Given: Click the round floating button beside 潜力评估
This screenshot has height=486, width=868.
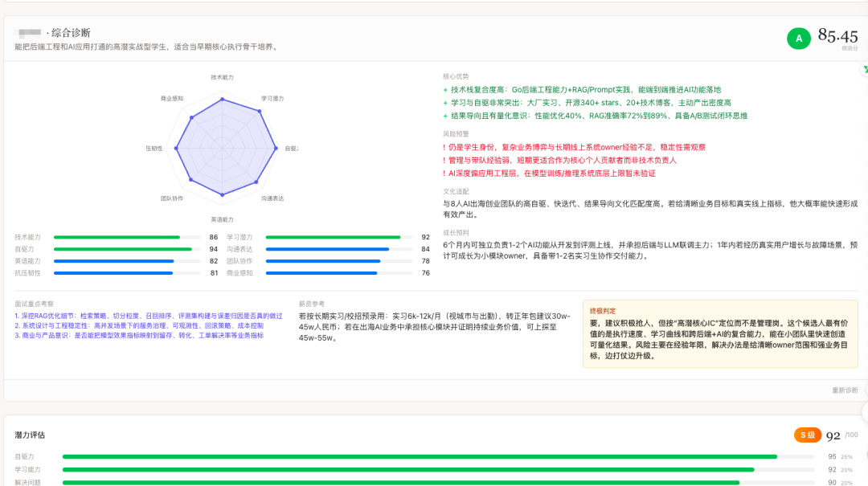Looking at the screenshot, I should click(864, 412).
